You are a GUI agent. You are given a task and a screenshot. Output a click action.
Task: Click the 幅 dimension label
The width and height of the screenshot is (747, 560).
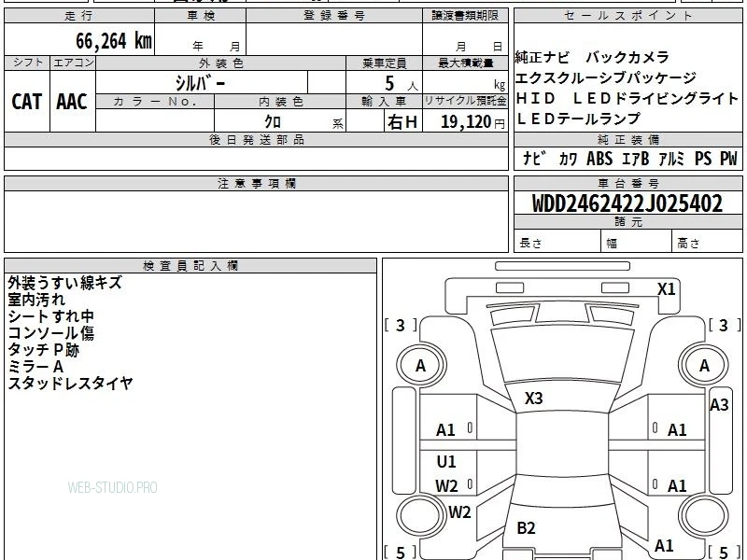[x=612, y=244]
